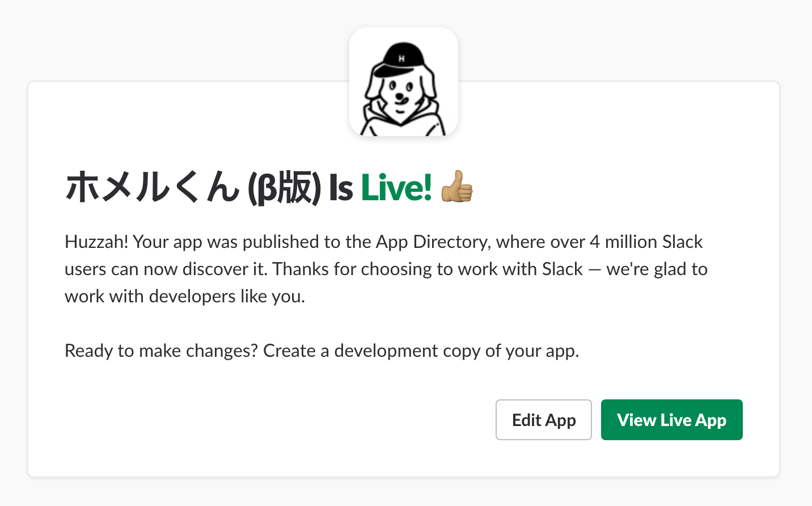Open the View Live App button
Image resolution: width=812 pixels, height=506 pixels.
click(671, 420)
